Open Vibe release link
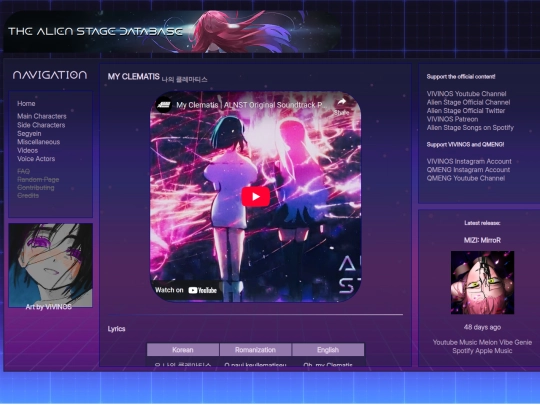This screenshot has width=540, height=405. click(505, 343)
